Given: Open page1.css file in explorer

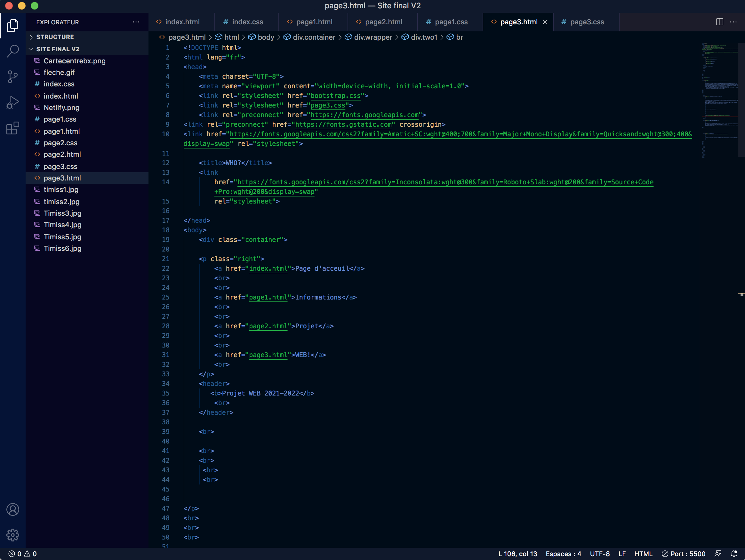Looking at the screenshot, I should [x=87, y=119].
